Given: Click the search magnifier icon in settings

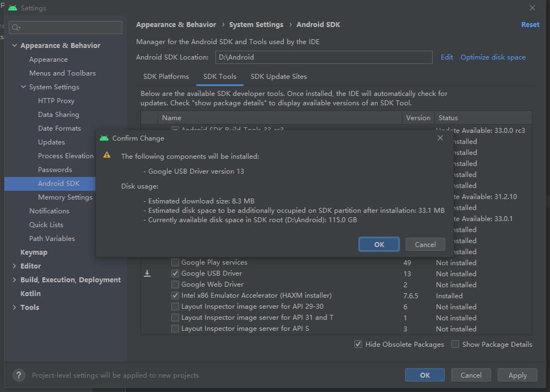Looking at the screenshot, I should coord(16,28).
